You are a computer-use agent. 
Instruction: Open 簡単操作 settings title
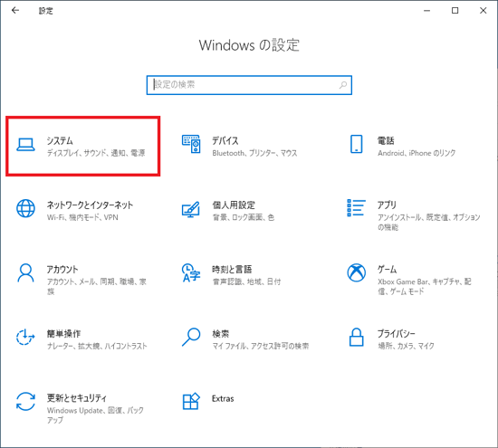(x=63, y=333)
